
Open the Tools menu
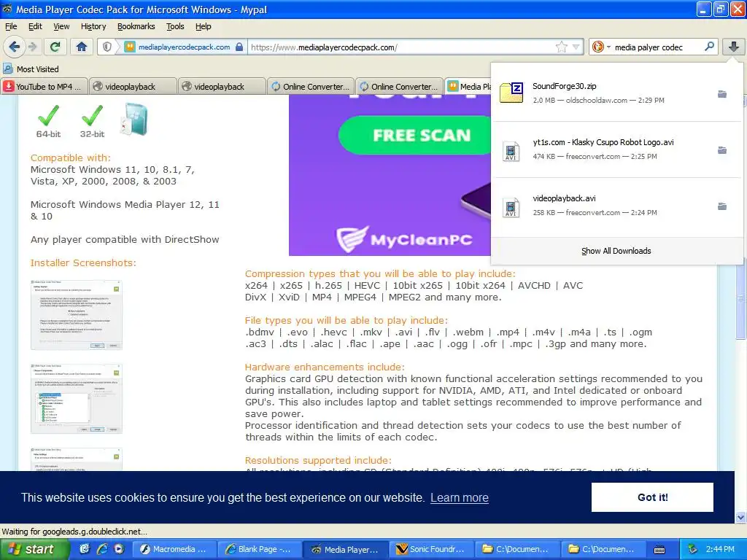point(175,27)
